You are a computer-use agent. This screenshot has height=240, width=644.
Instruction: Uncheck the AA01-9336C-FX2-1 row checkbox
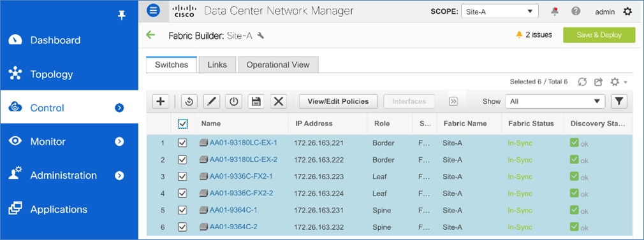click(182, 176)
